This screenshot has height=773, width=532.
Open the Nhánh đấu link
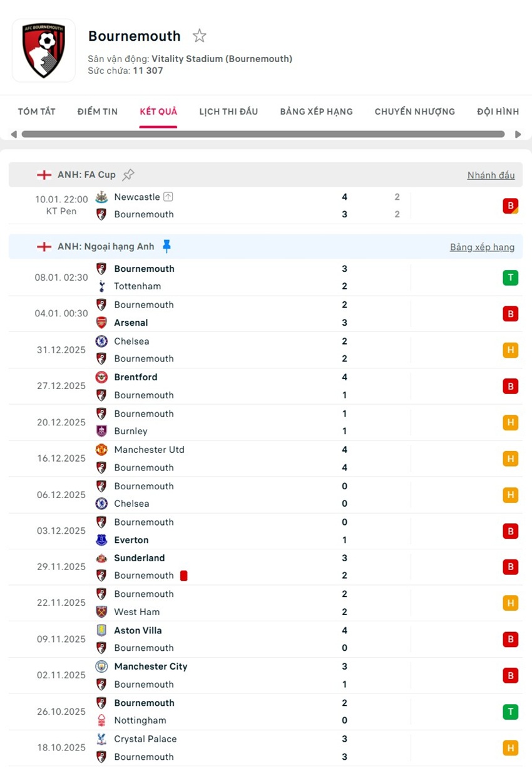point(491,175)
